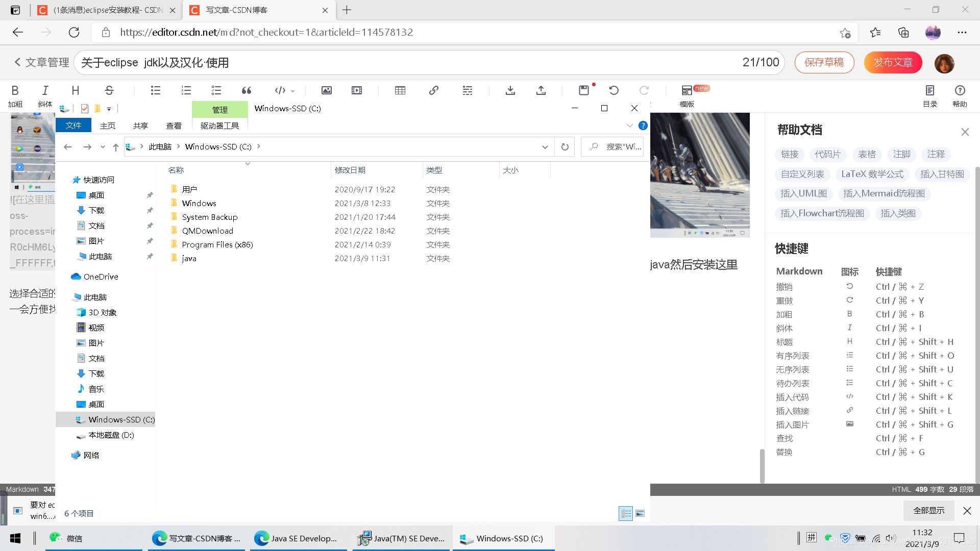Open the quick access toolbar dropdown
Image resolution: width=980 pixels, height=551 pixels.
click(x=109, y=109)
